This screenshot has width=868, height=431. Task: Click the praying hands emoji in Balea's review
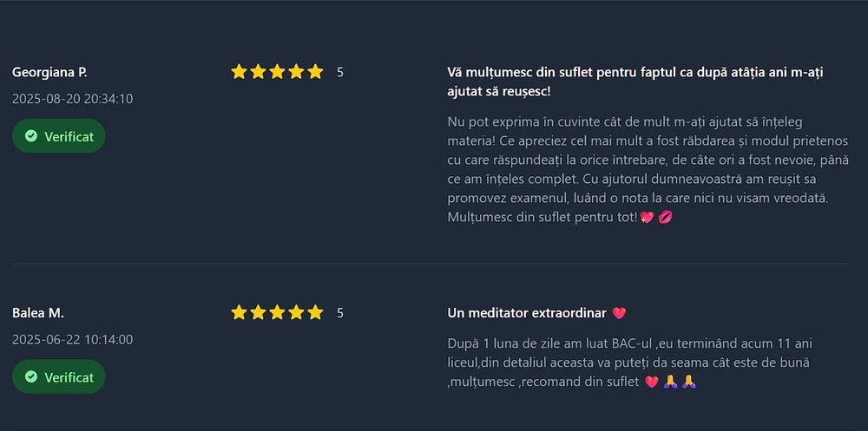point(671,382)
